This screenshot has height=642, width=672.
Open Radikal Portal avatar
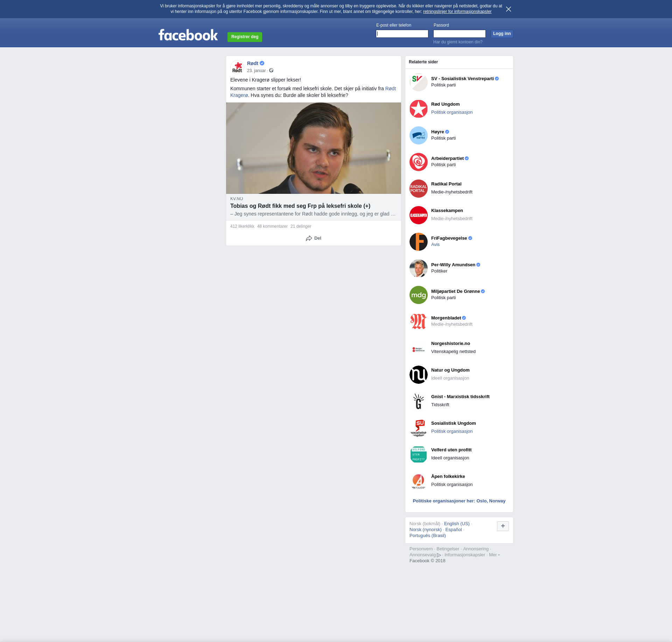pos(419,189)
